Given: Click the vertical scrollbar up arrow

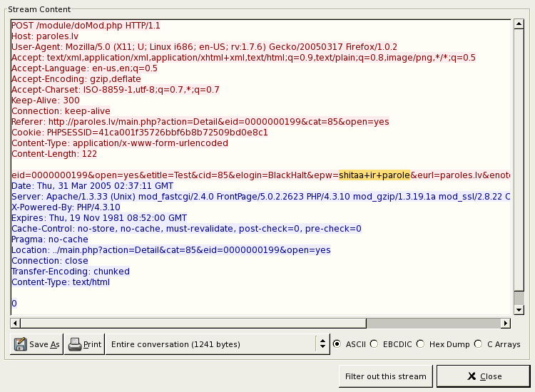Looking at the screenshot, I should 519,24.
